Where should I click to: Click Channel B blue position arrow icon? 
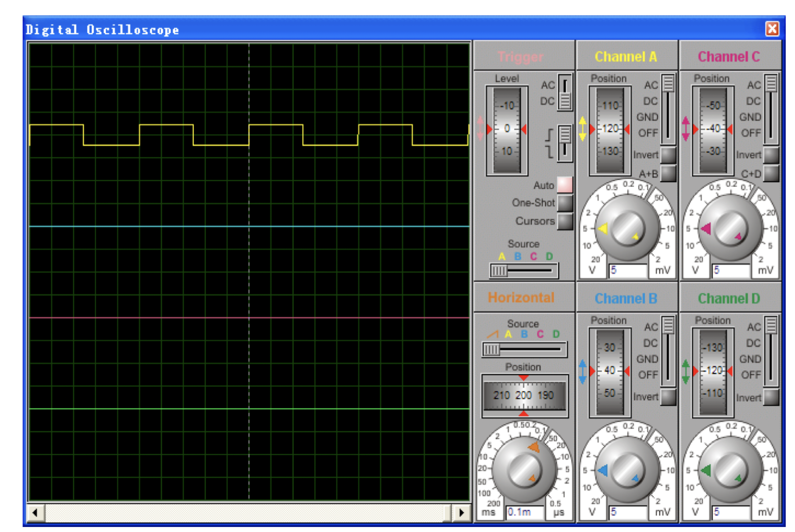tap(582, 371)
